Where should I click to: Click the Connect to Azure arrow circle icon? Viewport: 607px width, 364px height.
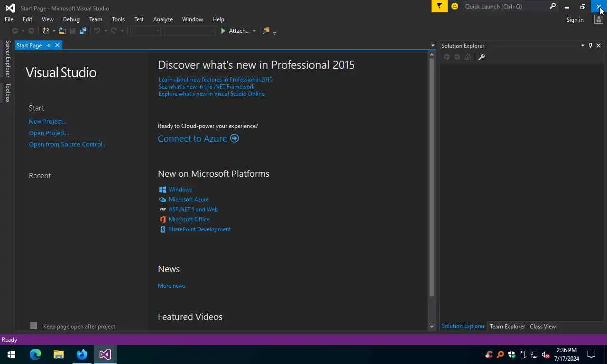(x=234, y=138)
